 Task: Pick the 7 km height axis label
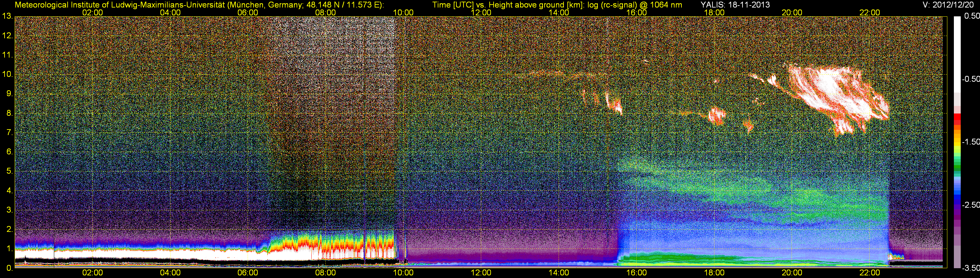9,132
